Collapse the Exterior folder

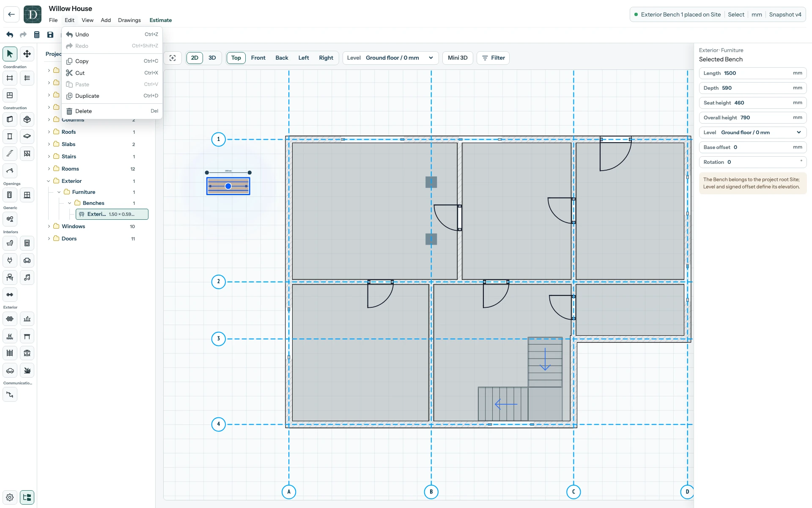(49, 181)
